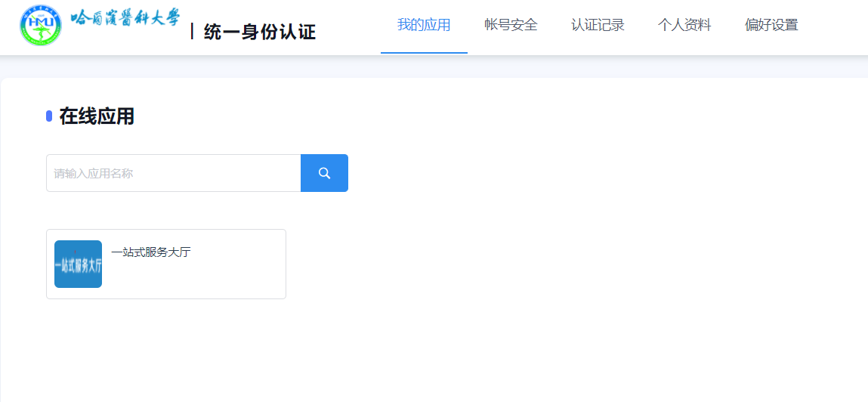Click the blue underline below 我的应用
Screen dimensions: 868x402
point(424,53)
